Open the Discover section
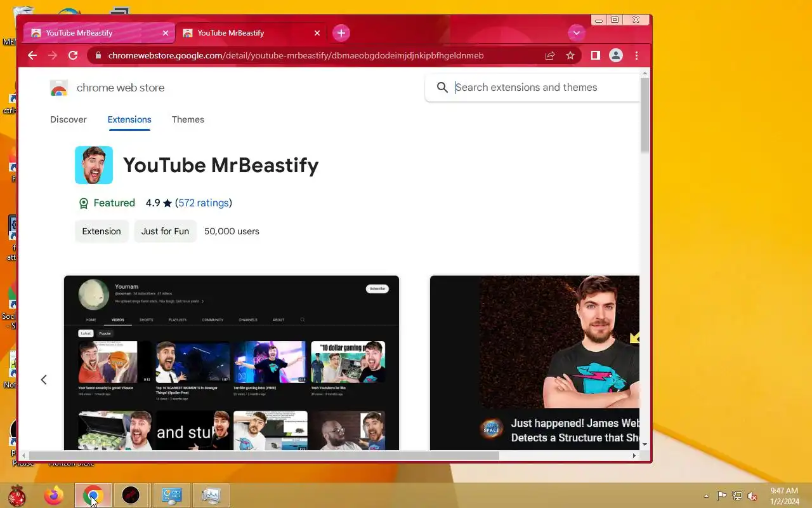Image resolution: width=812 pixels, height=508 pixels. 69,119
